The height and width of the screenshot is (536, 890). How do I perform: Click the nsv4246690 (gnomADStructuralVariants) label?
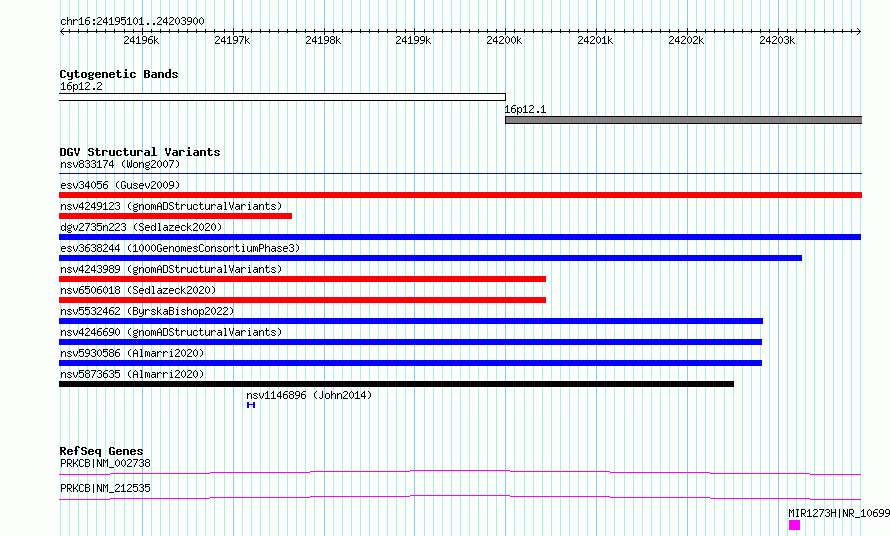pyautogui.click(x=171, y=332)
